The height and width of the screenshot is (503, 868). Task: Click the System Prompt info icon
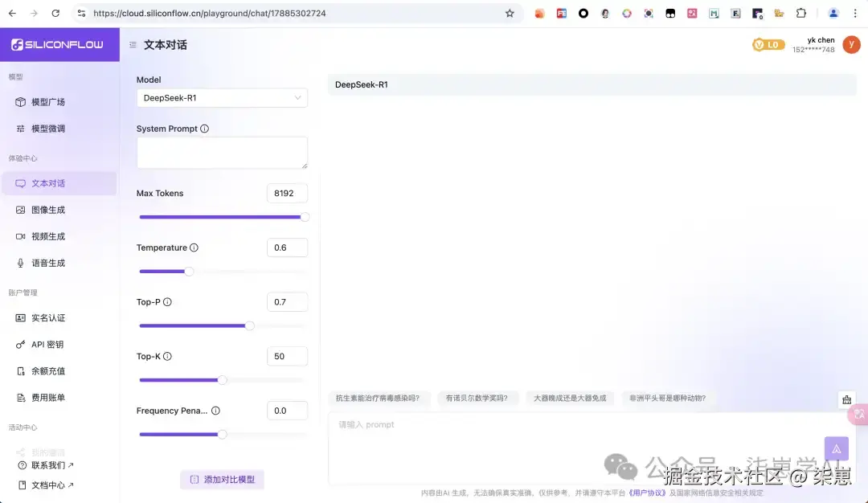click(204, 129)
